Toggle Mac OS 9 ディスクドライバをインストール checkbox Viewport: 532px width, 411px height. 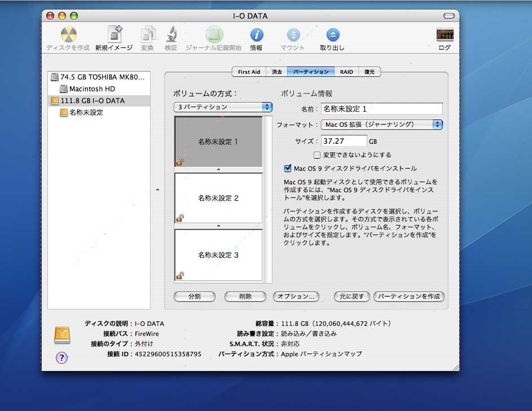click(288, 168)
